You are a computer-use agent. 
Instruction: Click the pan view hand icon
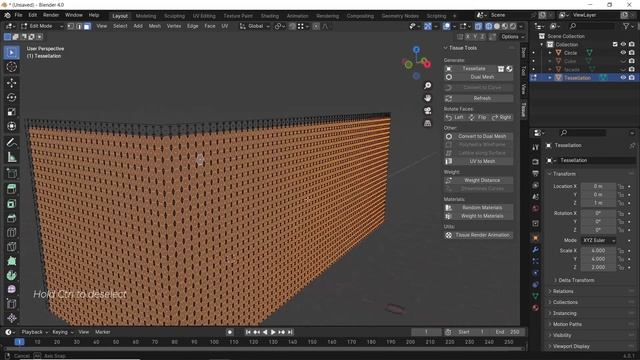pyautogui.click(x=427, y=98)
